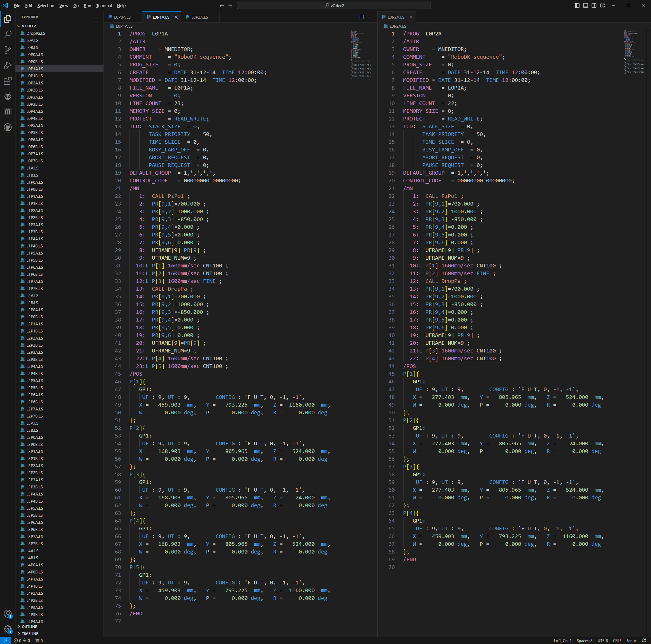Click notifications bell in status bar
This screenshot has width=651, height=644.
pos(644,641)
